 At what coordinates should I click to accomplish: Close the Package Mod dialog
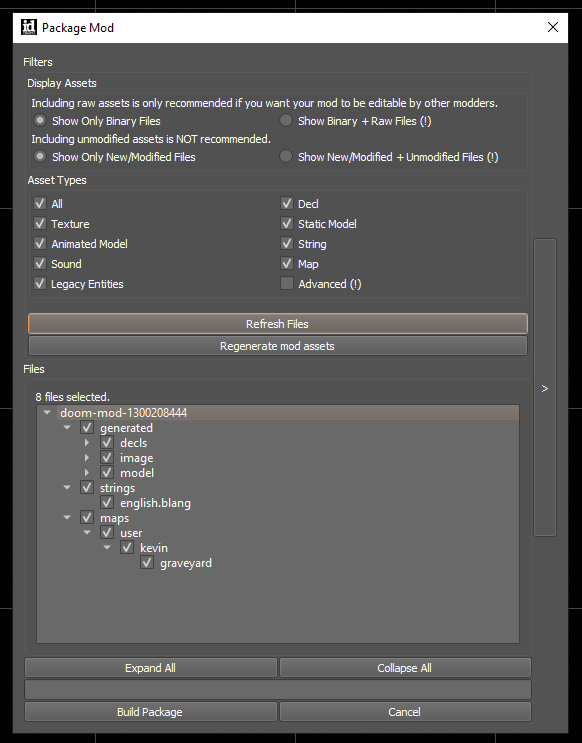click(x=553, y=27)
